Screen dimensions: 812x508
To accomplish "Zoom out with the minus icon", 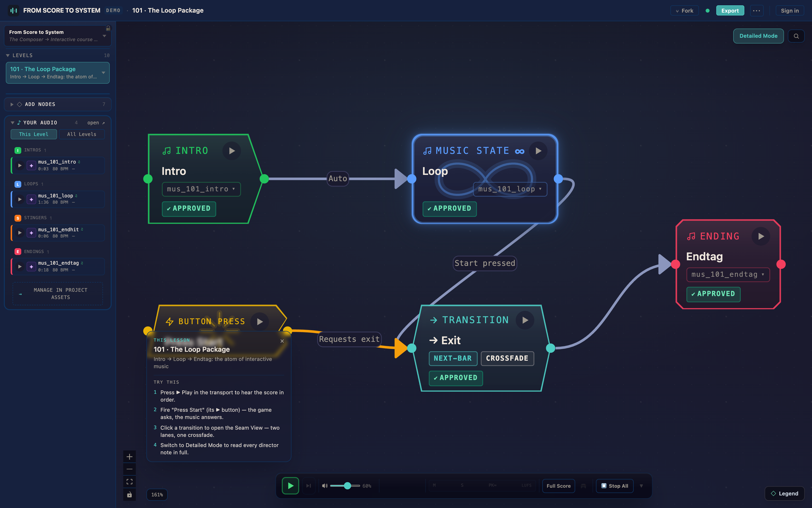I will pyautogui.click(x=130, y=469).
